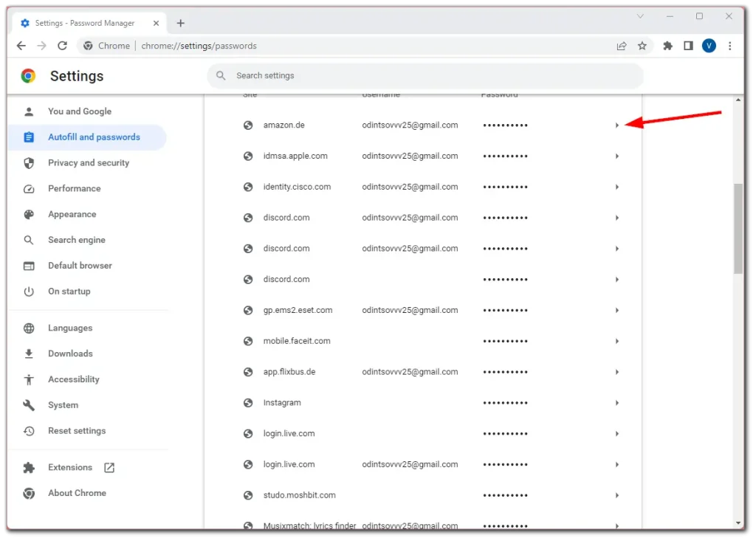Image resolution: width=756 pixels, height=541 pixels.
Task: Click the external-link icon next to Extensions
Action: [x=109, y=467]
